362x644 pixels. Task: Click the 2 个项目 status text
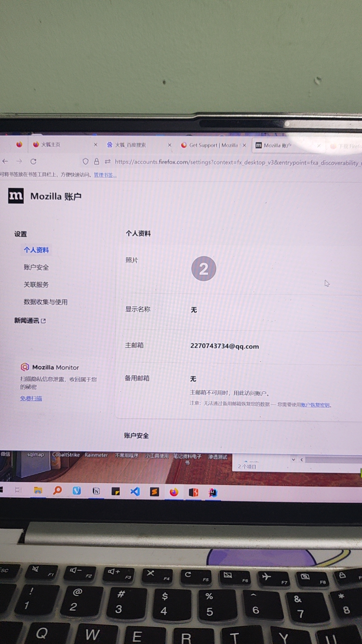(247, 467)
